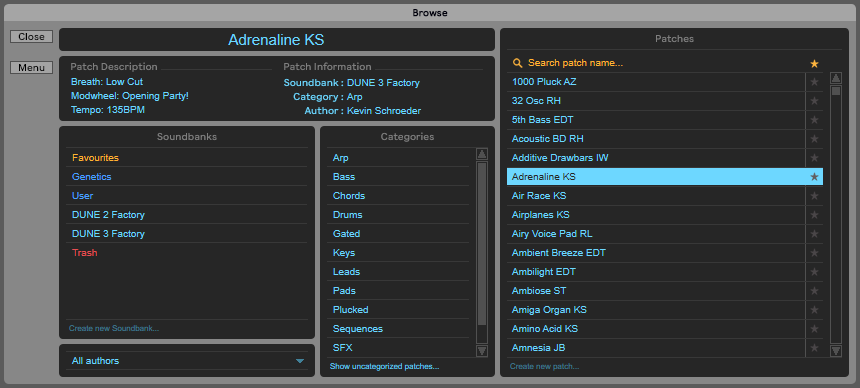The width and height of the screenshot is (860, 388).
Task: Click Create new Soundbank link
Action: (x=114, y=328)
